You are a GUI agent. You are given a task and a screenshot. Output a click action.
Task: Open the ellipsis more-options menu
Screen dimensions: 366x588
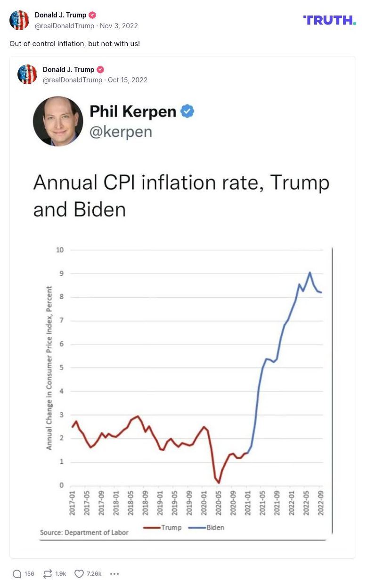click(114, 574)
